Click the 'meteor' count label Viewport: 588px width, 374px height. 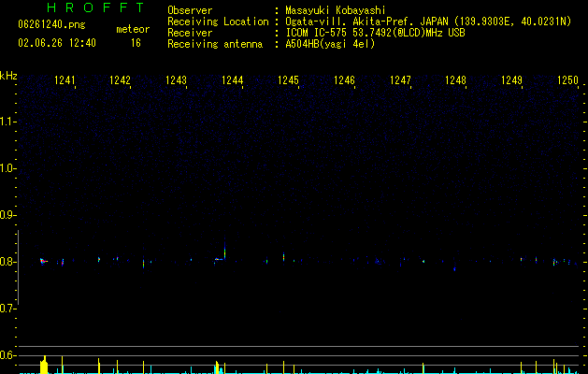click(x=133, y=29)
